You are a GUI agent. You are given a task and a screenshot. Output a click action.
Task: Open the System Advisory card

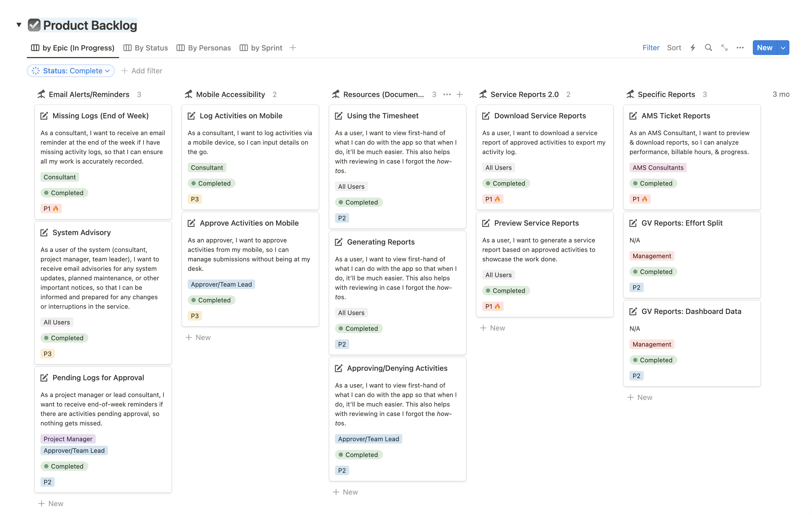[x=82, y=233]
